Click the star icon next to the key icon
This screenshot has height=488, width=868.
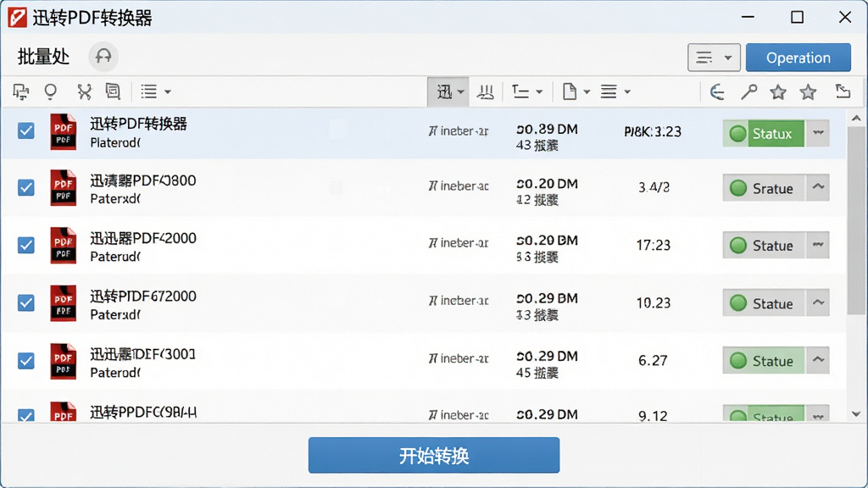778,91
